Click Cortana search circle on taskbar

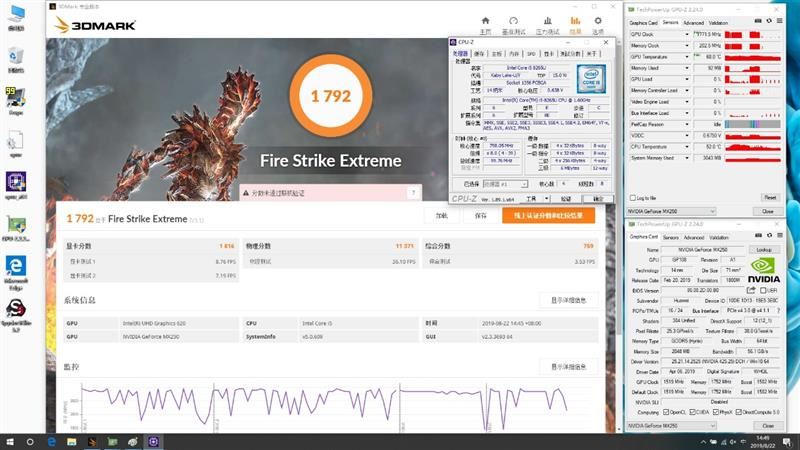(30, 442)
